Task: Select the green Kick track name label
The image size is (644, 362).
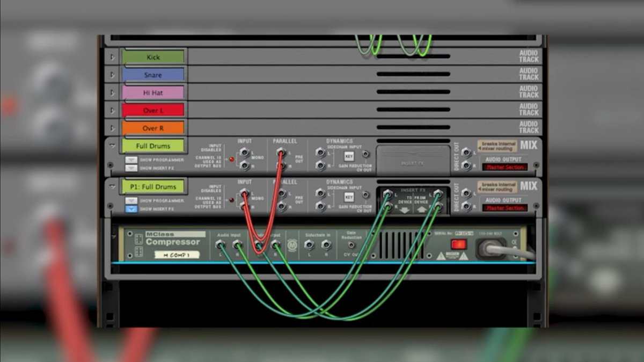Action: (x=153, y=57)
